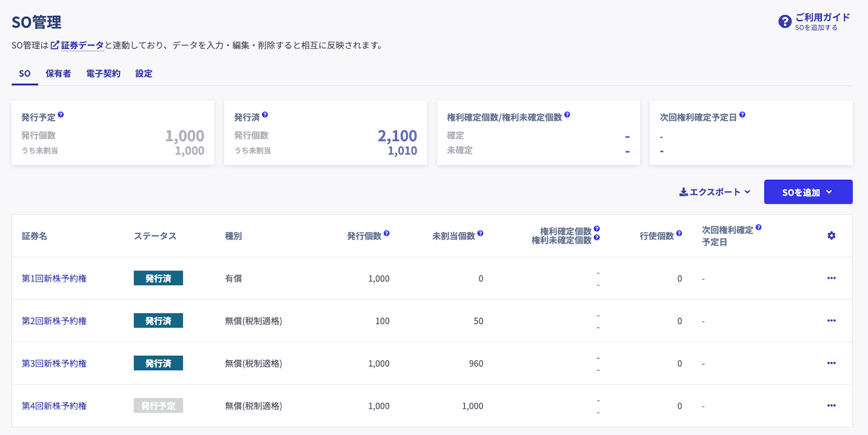Click help icon on 未割当個数 column header
This screenshot has width=868, height=435.
pos(480,234)
